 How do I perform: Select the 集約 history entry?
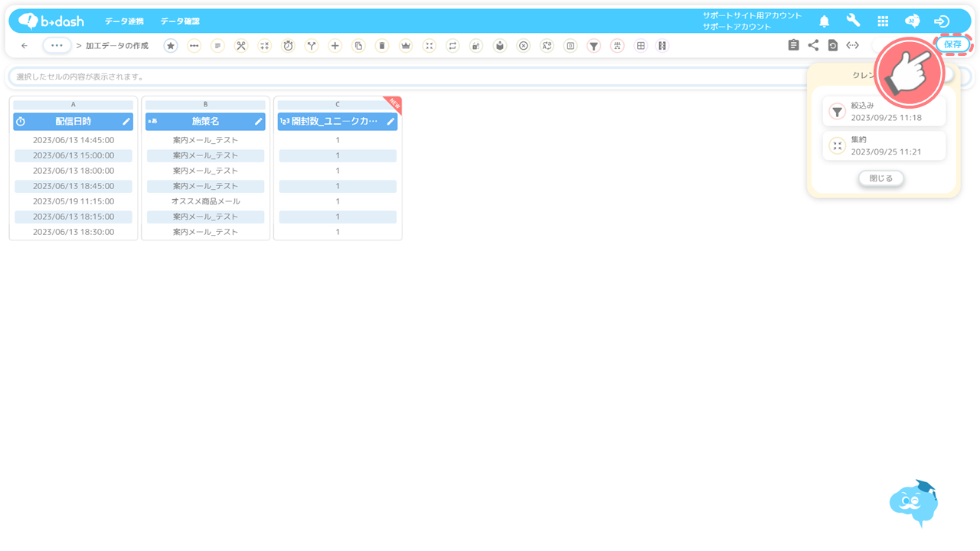884,145
